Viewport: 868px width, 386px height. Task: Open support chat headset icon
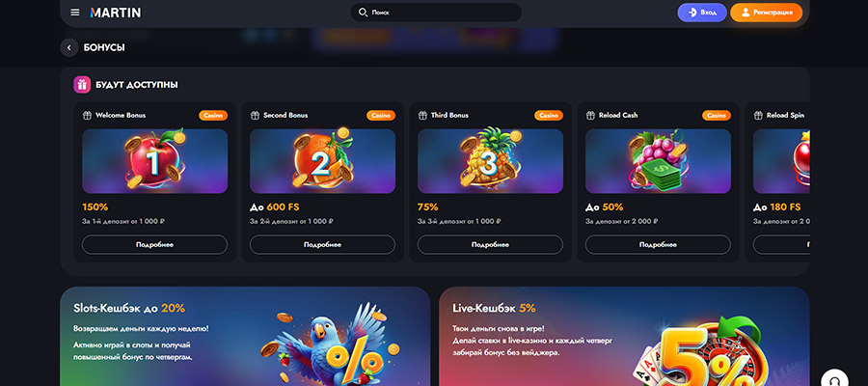834,380
